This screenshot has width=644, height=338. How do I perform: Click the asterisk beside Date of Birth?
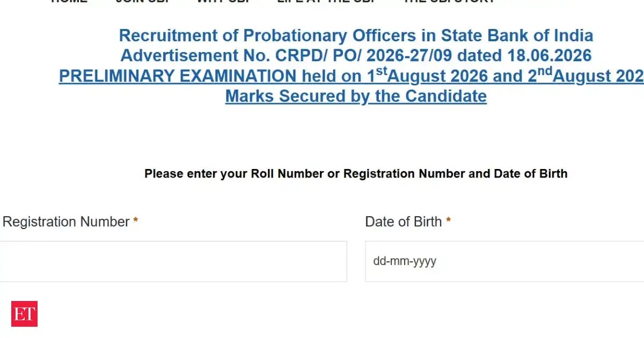[448, 221]
